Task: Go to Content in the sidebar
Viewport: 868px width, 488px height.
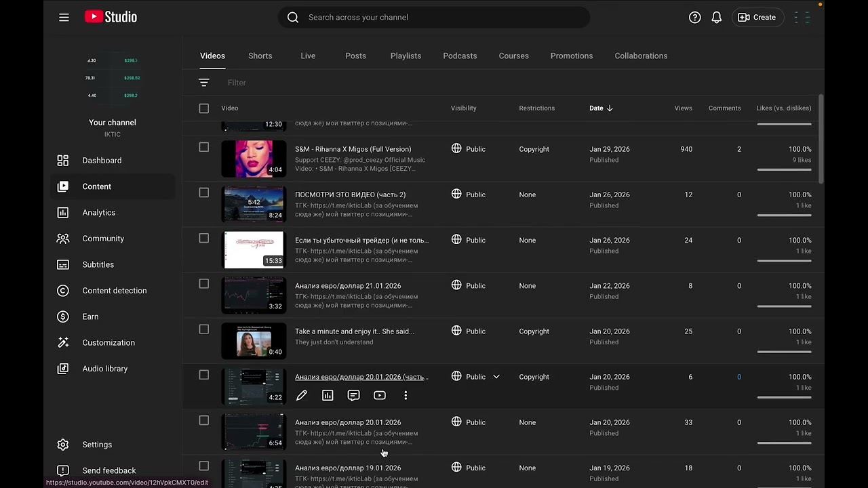Action: click(x=112, y=186)
